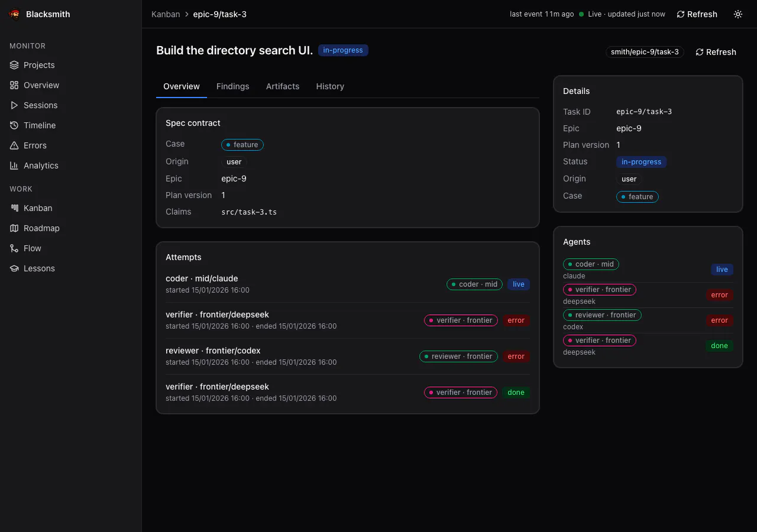This screenshot has height=532, width=757.
Task: Open Analytics via its bar chart icon
Action: coord(14,166)
